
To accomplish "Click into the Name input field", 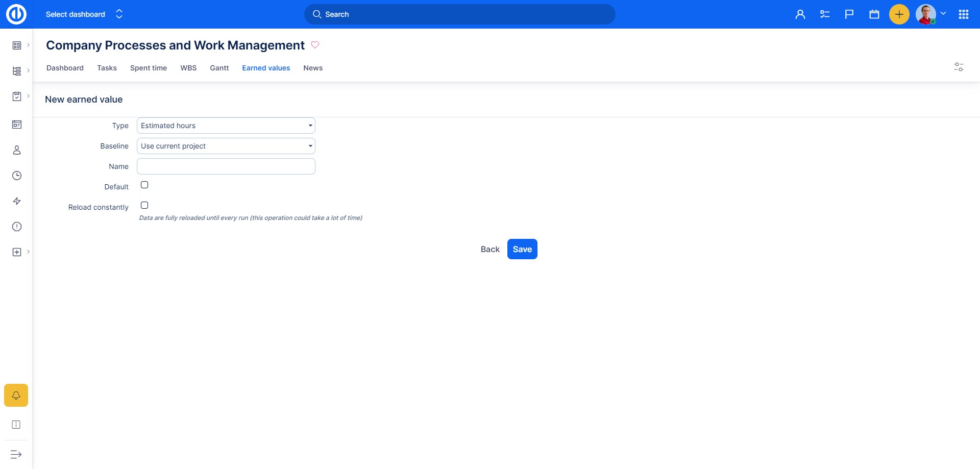I will coord(226,166).
